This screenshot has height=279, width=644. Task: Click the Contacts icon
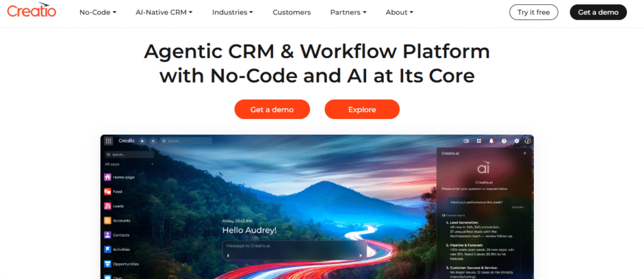pos(108,235)
